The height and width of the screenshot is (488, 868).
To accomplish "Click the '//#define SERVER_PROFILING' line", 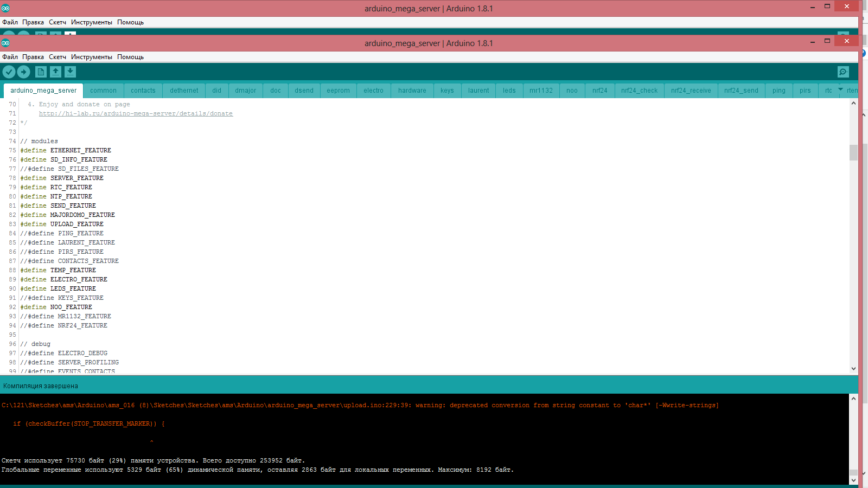I will (69, 362).
